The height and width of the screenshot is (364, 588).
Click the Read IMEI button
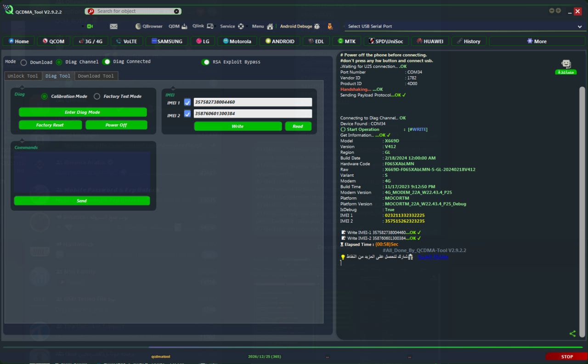pyautogui.click(x=298, y=126)
